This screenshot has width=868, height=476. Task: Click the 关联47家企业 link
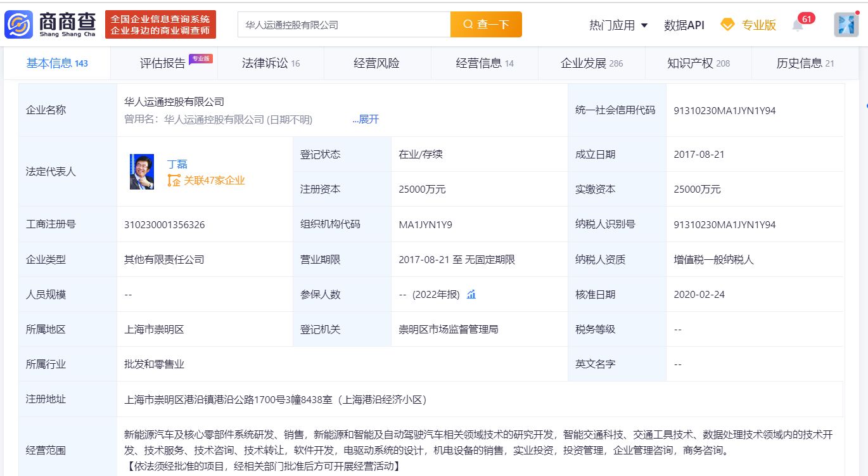point(206,181)
